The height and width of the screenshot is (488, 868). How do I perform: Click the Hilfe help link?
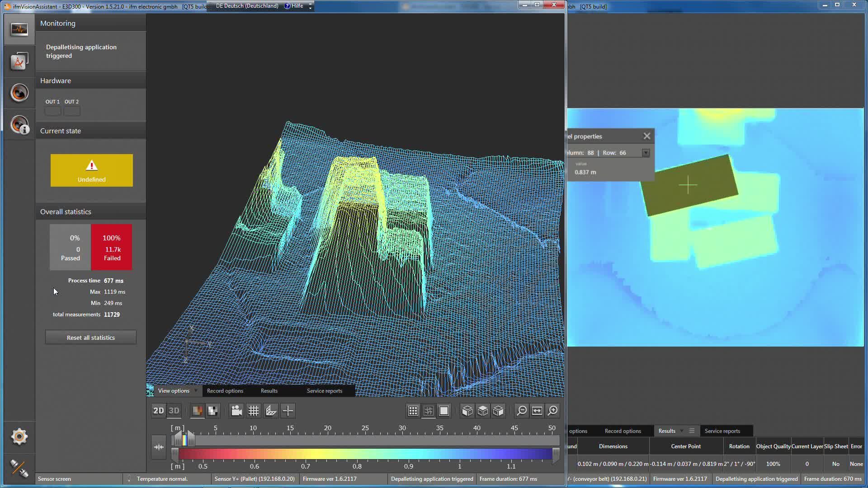pyautogui.click(x=297, y=6)
